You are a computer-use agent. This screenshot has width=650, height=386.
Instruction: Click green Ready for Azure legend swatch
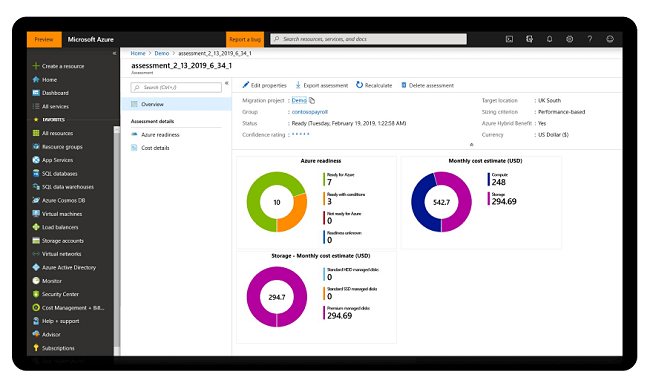pyautogui.click(x=324, y=179)
